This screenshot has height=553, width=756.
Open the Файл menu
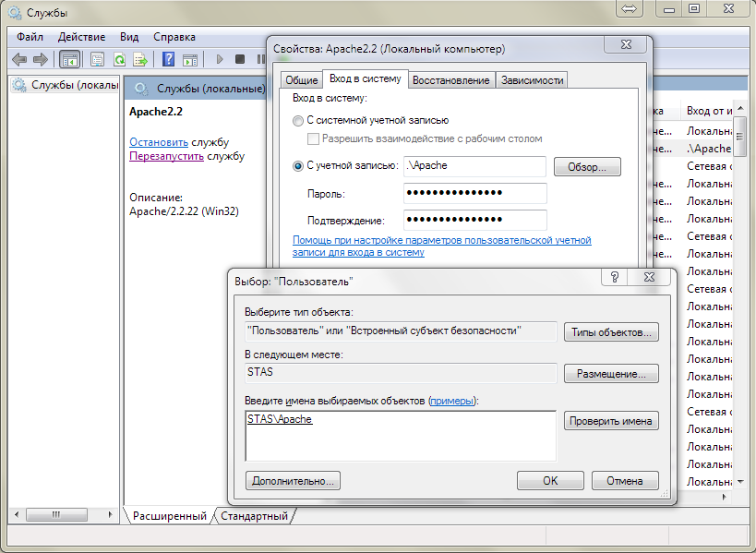tap(30, 37)
